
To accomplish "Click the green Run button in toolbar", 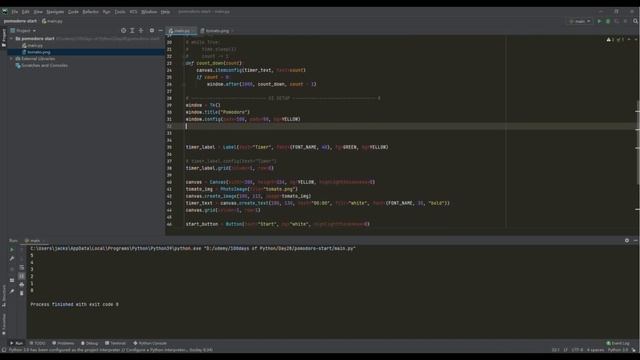I will 599,21.
